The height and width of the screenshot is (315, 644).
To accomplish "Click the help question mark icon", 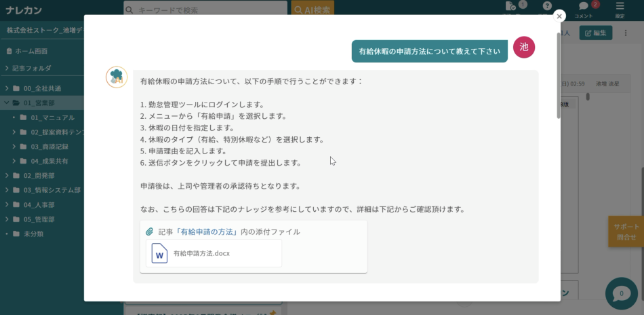I will 546,7.
